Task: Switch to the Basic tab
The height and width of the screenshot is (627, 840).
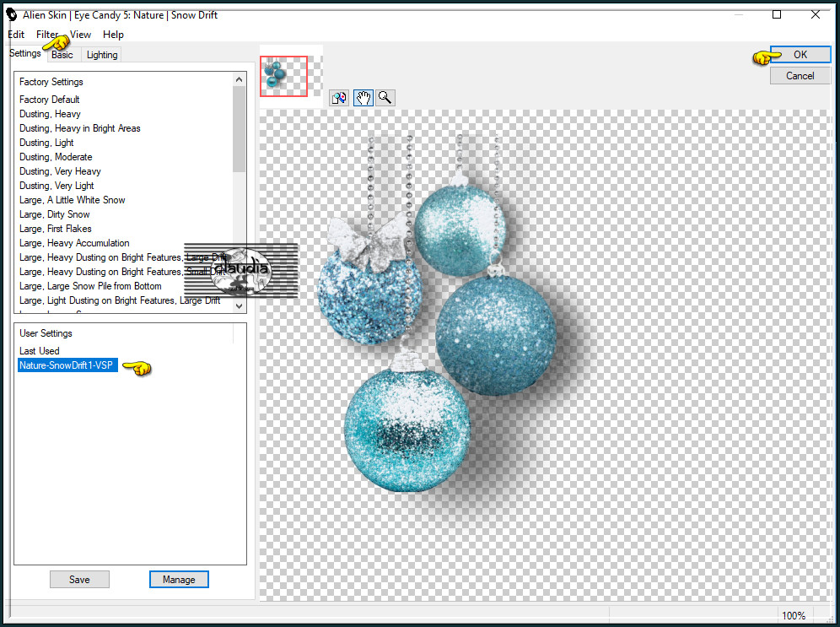Action: [x=62, y=55]
